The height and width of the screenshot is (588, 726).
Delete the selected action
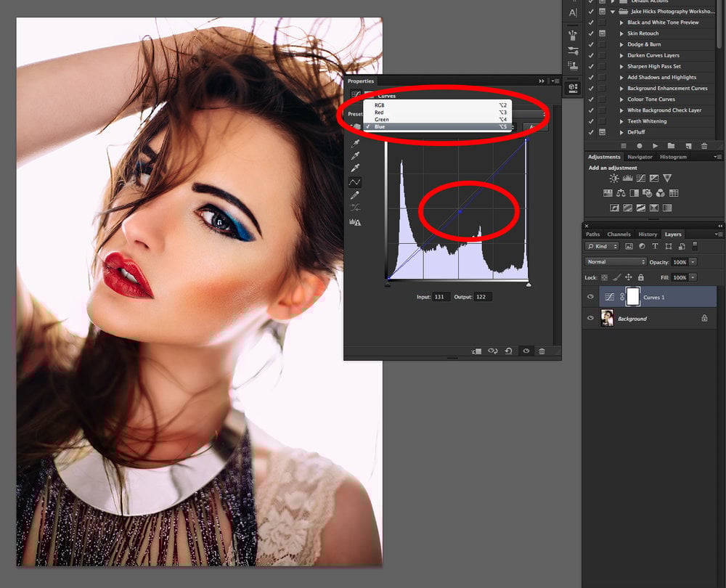(704, 146)
